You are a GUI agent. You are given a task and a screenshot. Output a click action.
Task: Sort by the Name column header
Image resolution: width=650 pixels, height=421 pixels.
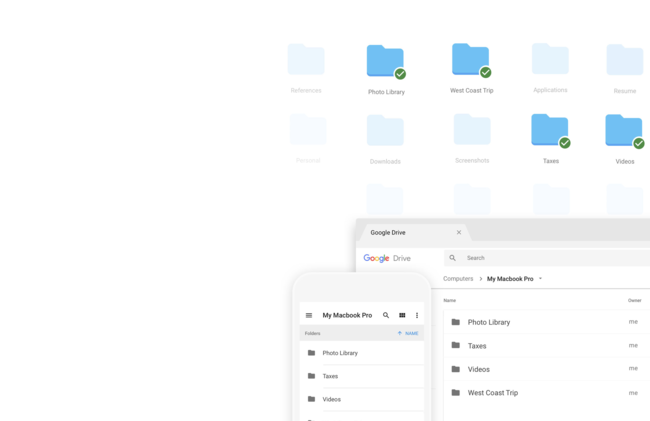450,300
